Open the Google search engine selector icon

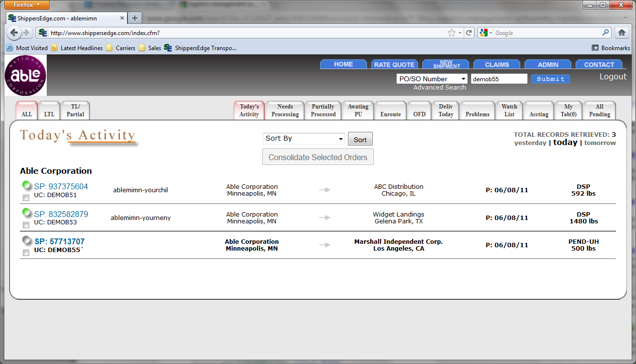coord(485,33)
